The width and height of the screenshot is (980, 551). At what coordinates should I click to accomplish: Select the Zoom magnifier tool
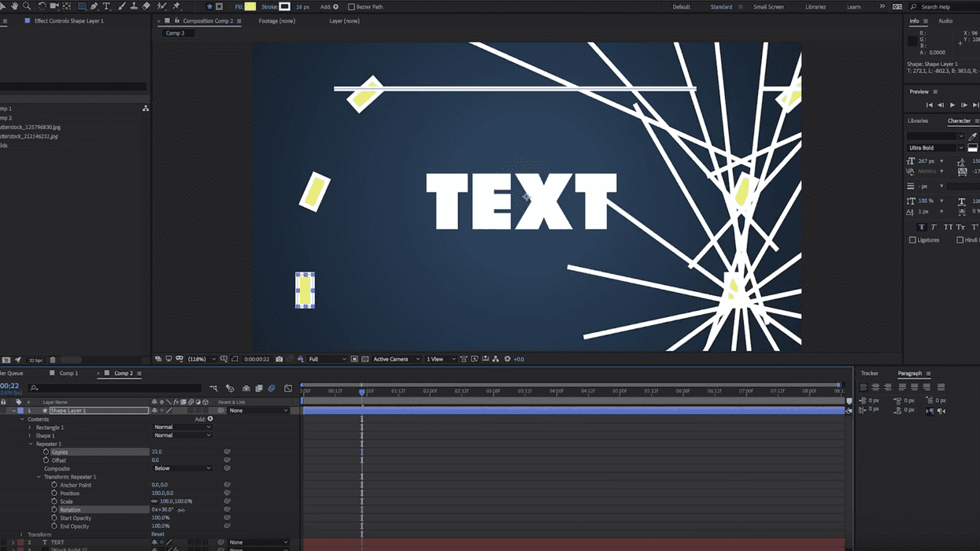click(27, 6)
